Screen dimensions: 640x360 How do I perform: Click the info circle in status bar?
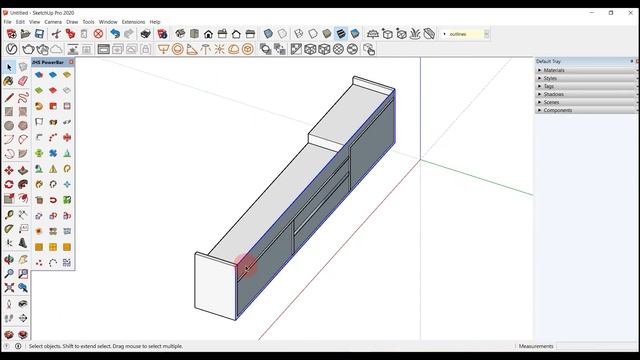pyautogui.click(x=18, y=346)
